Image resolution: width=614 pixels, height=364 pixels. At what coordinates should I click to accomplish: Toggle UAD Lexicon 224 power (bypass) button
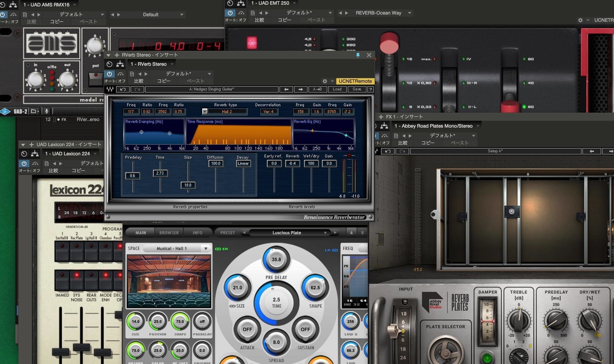(24, 163)
